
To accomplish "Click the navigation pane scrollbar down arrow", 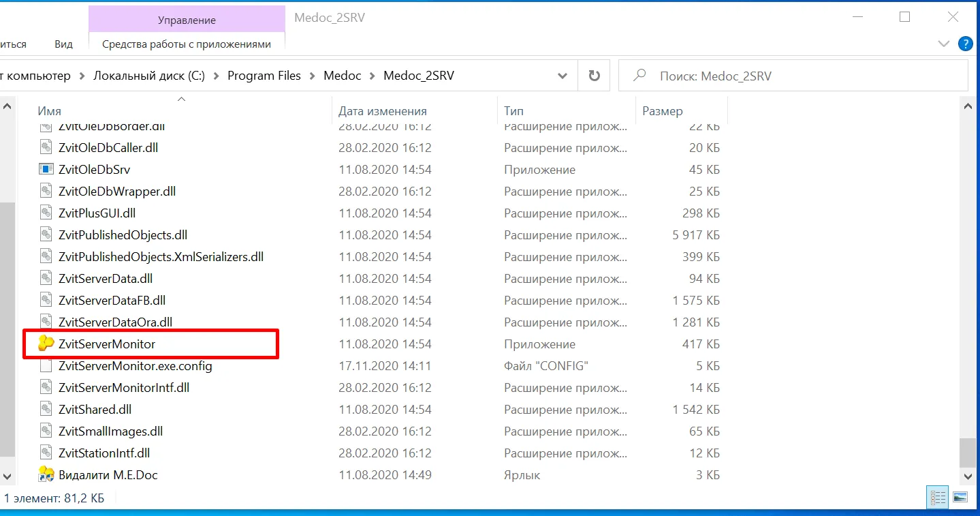I will pyautogui.click(x=7, y=476).
